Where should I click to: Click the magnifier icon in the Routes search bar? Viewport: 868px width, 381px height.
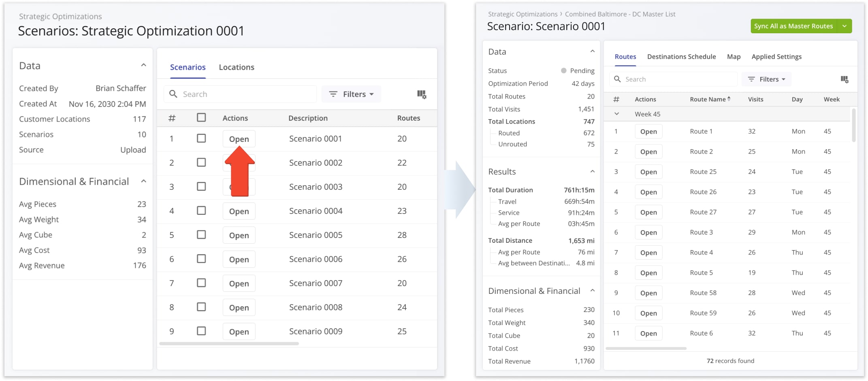click(x=618, y=79)
